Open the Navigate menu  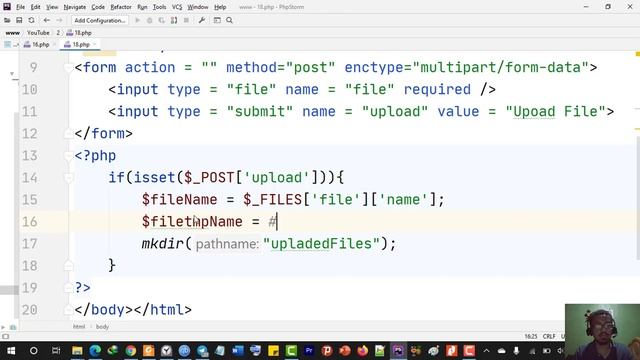75,7
